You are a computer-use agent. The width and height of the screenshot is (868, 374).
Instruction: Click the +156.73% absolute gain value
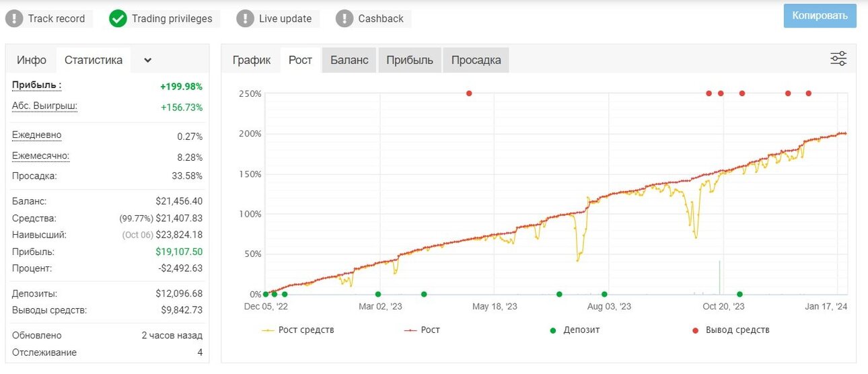click(x=182, y=108)
